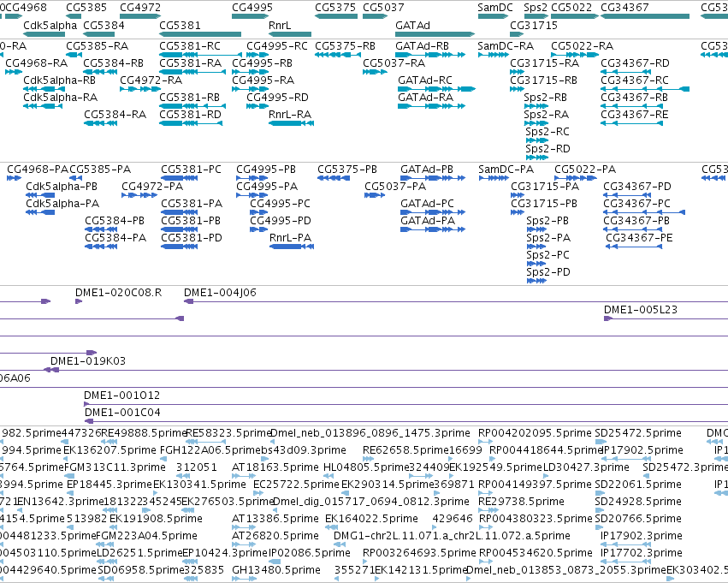Screen dimensions: 728x583
Task: Click transcript label 'CG5375-RB'
Action: tap(345, 46)
